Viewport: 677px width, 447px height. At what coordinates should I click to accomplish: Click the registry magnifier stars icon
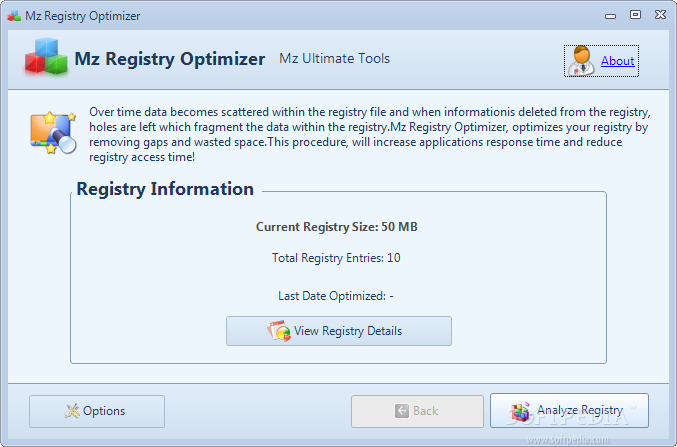[53, 133]
